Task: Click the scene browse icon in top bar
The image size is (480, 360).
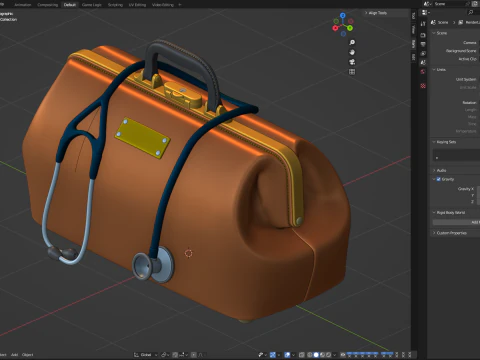Action: pyautogui.click(x=427, y=4)
